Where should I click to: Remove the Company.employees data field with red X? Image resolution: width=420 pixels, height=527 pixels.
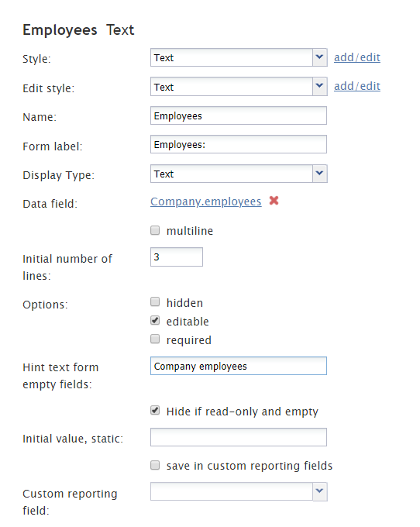click(x=274, y=201)
